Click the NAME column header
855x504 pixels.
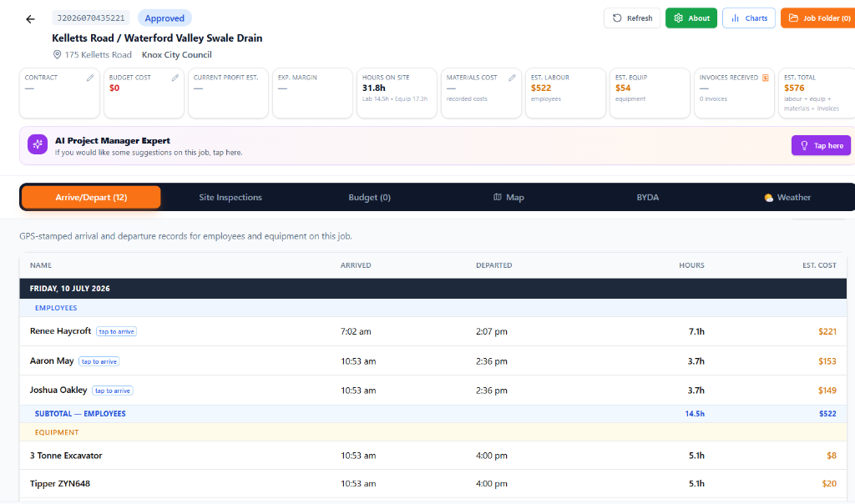click(x=41, y=265)
